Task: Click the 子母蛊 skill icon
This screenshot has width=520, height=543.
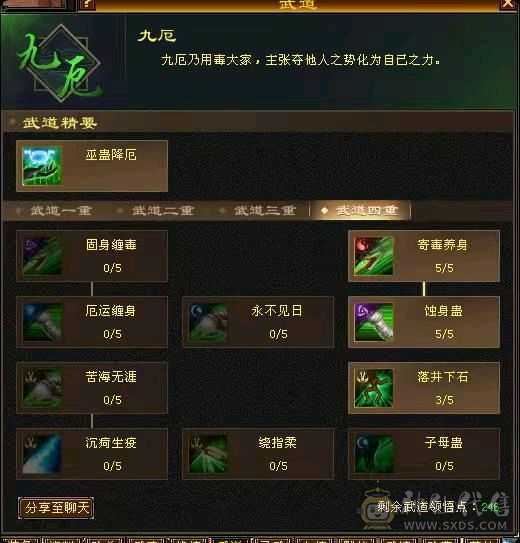Action: coord(374,454)
